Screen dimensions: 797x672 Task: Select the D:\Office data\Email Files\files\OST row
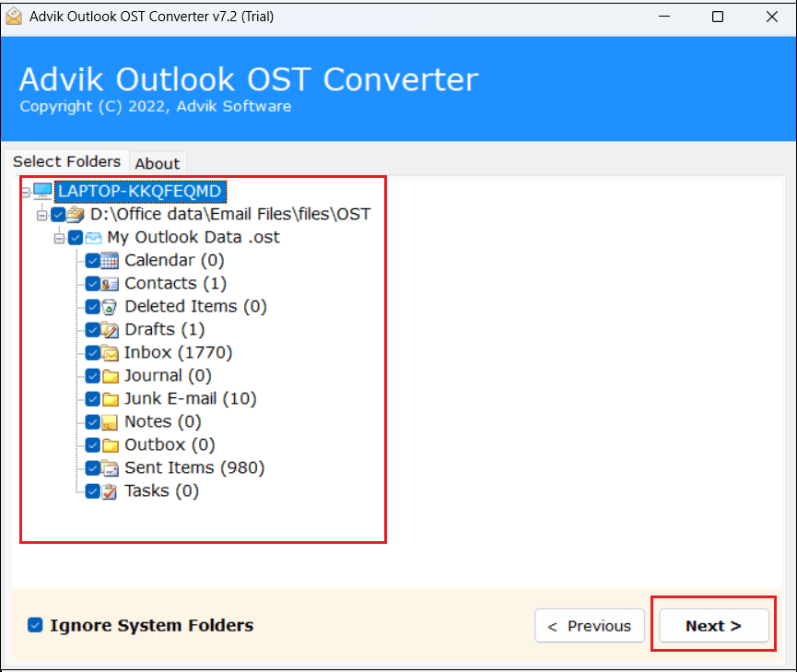coord(230,214)
